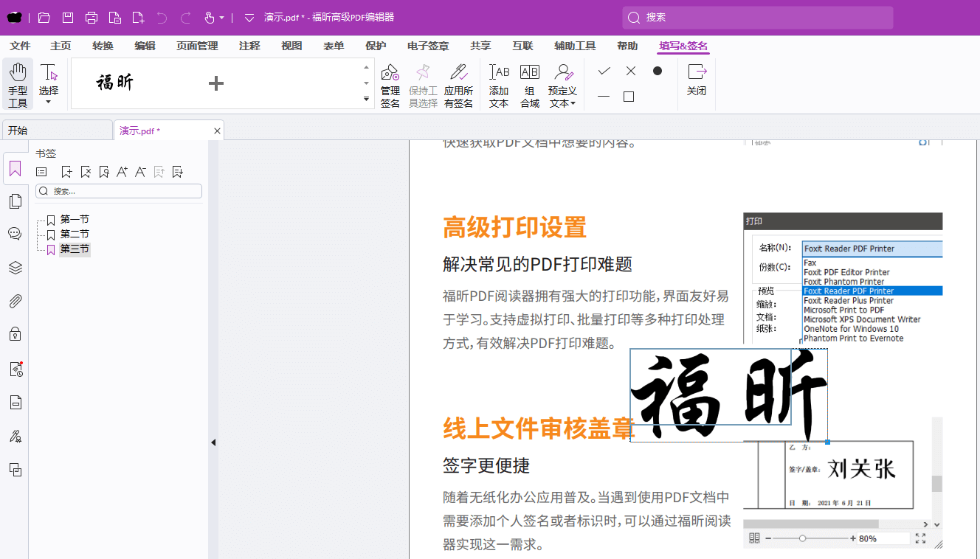The image size is (980, 559).
Task: Click shrink bookmark font A- icon
Action: pos(140,172)
